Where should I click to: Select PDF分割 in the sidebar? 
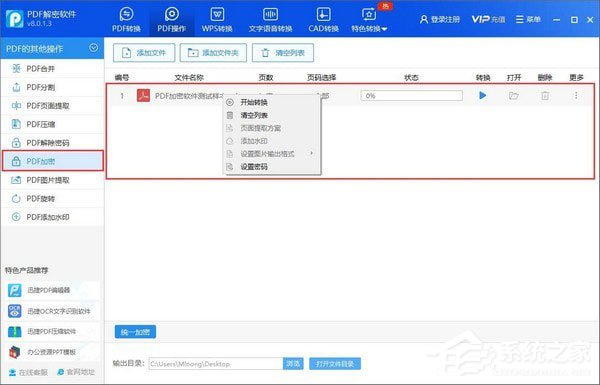tap(52, 87)
